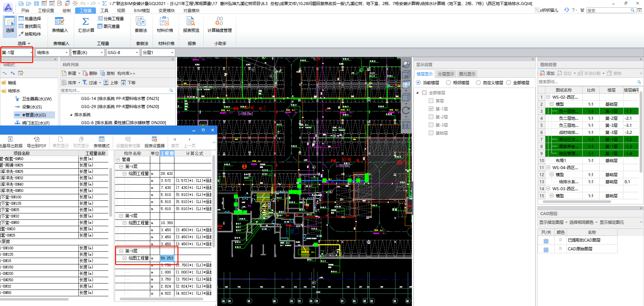Select 自定义楼层 radio button
Viewport: 644px width, 306px height.
click(478, 83)
